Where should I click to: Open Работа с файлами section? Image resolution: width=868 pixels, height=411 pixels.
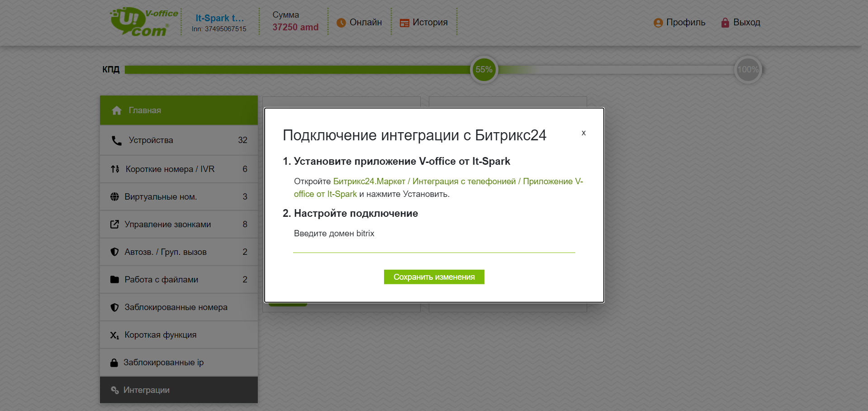(x=179, y=279)
